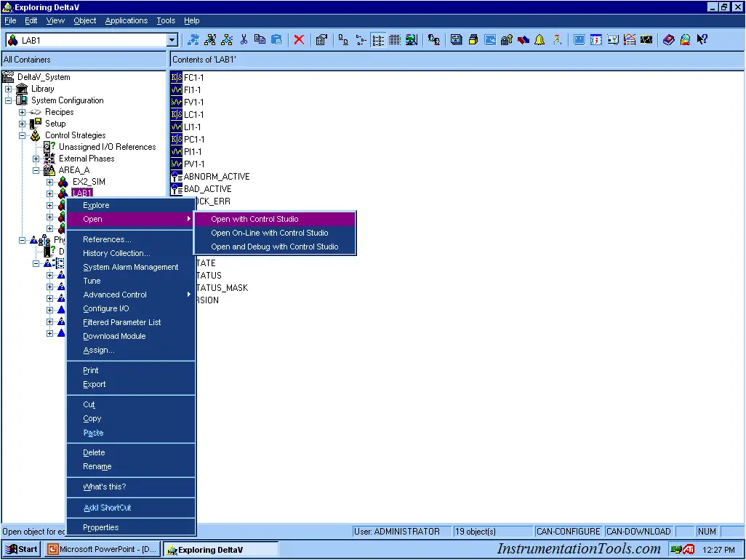Collapse the AREA_A tree node

pos(36,170)
